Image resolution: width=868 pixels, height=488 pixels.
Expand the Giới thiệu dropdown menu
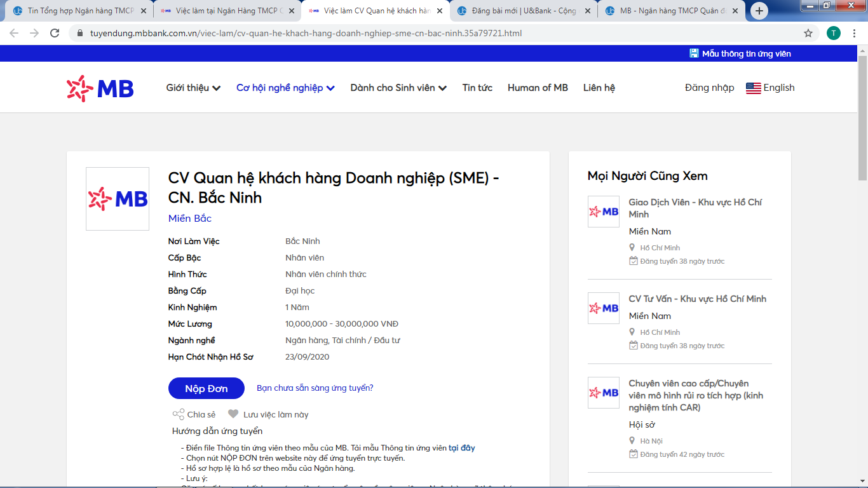[193, 88]
